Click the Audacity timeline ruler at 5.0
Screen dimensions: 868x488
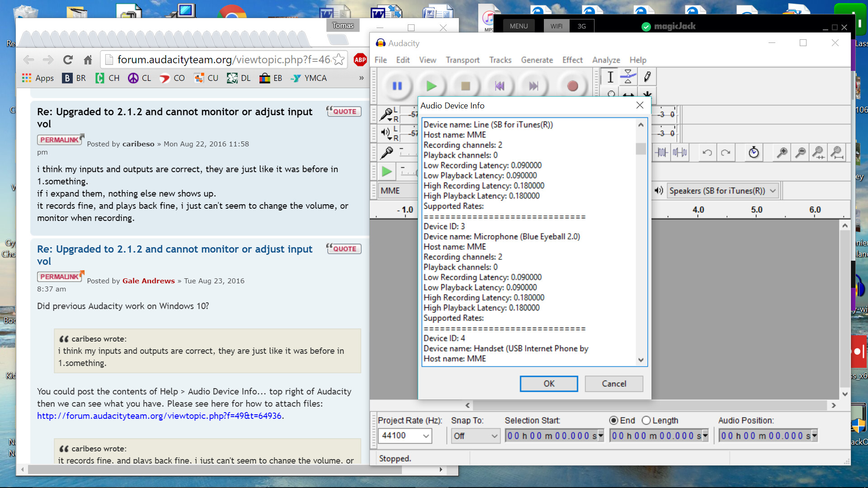[x=756, y=210]
